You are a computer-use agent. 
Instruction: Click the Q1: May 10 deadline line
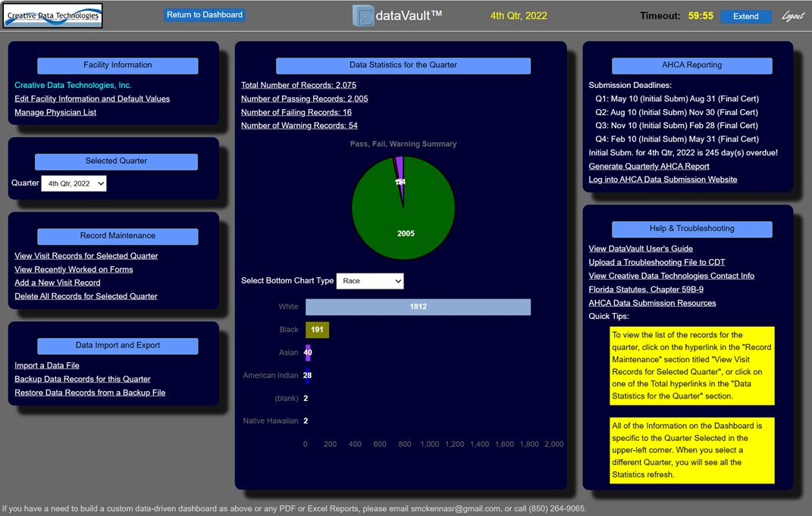tap(677, 99)
